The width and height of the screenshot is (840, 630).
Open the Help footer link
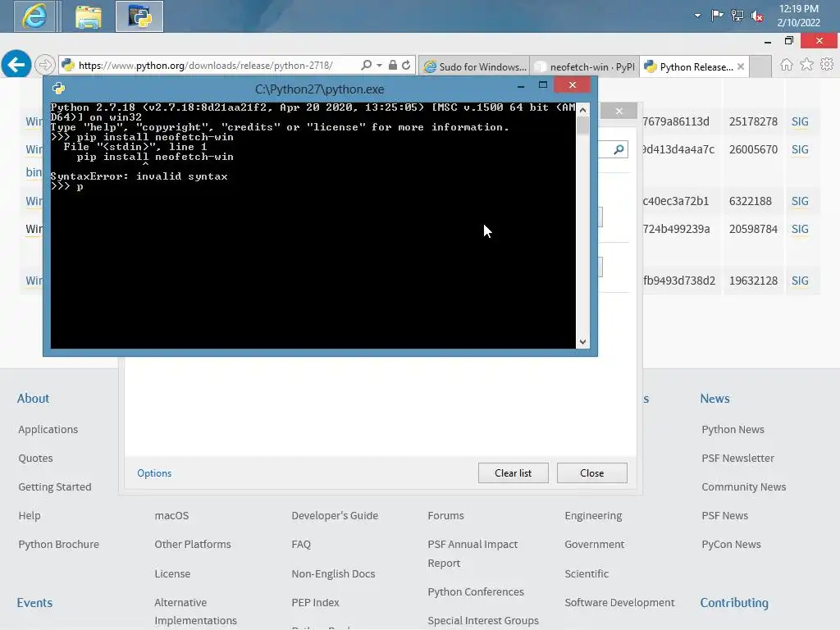pyautogui.click(x=30, y=515)
